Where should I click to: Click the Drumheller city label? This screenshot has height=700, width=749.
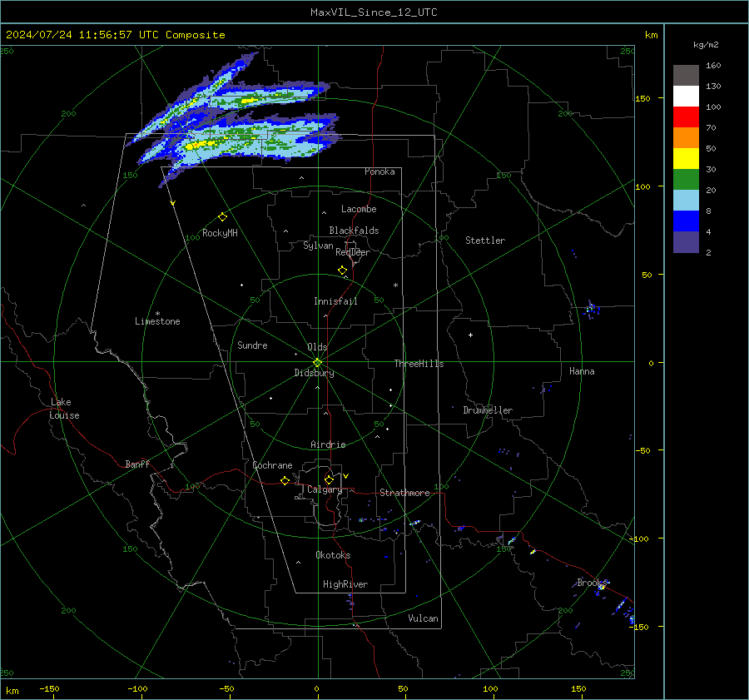pos(488,410)
